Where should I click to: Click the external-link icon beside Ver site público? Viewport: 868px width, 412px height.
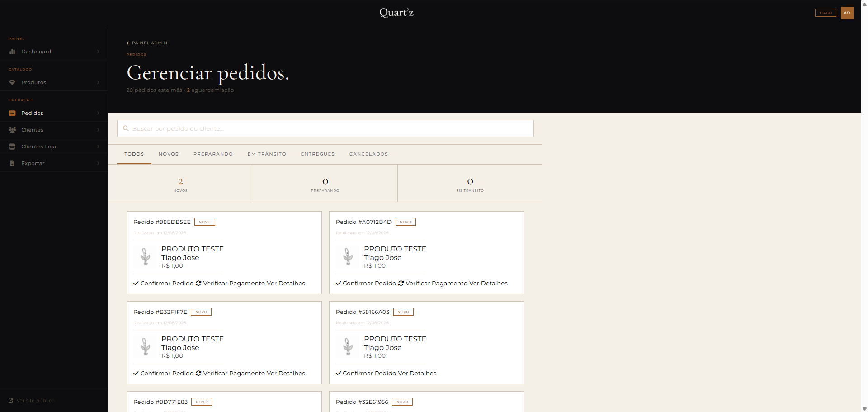pyautogui.click(x=11, y=401)
